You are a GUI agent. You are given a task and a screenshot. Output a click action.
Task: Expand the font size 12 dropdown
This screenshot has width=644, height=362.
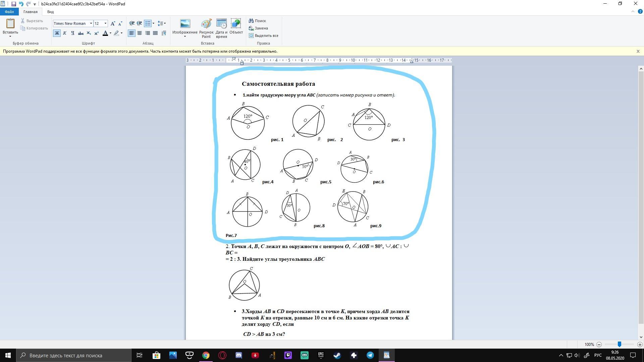click(x=105, y=23)
